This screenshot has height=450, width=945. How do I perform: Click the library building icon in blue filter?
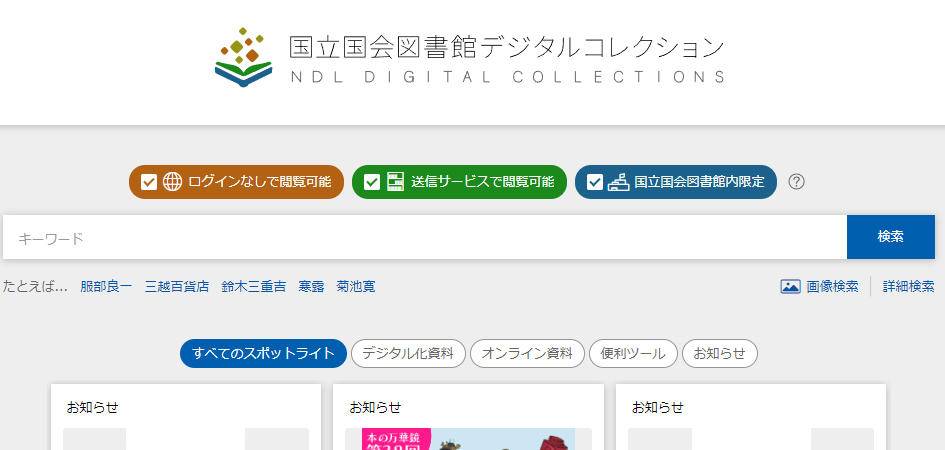point(618,181)
